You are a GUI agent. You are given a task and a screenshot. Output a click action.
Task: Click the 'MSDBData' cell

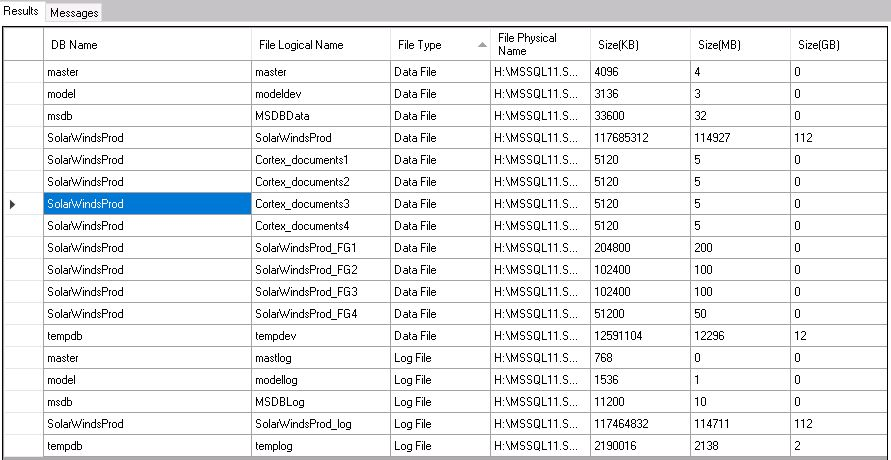[321, 116]
